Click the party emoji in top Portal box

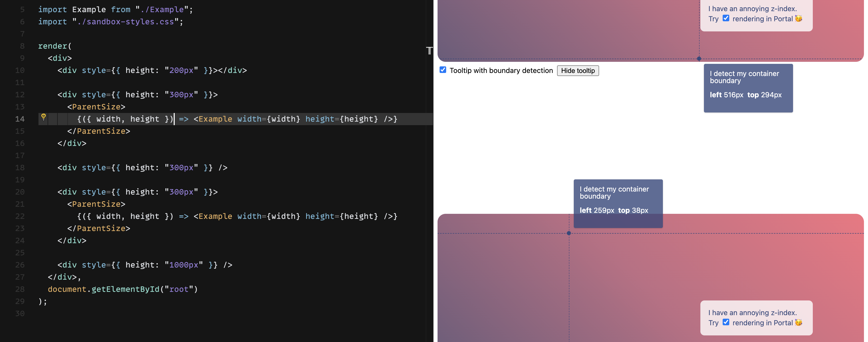coord(799,18)
